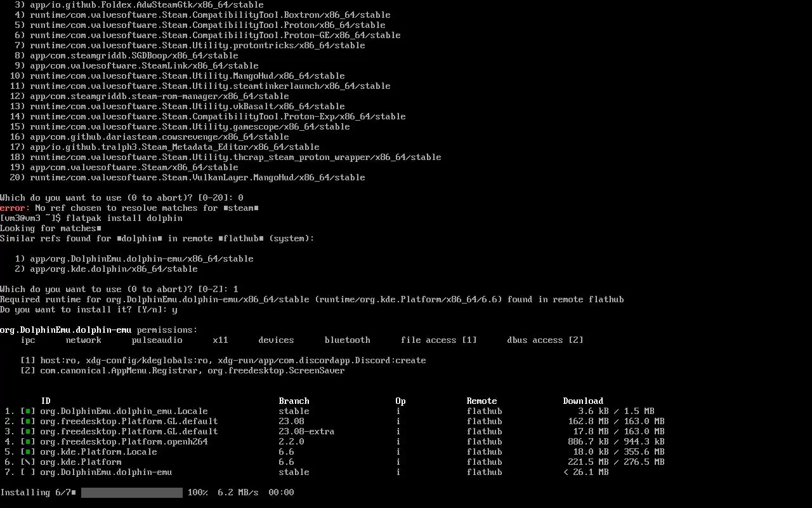Click steam-rom-manager app entry
The width and height of the screenshot is (812, 508).
coord(159,97)
